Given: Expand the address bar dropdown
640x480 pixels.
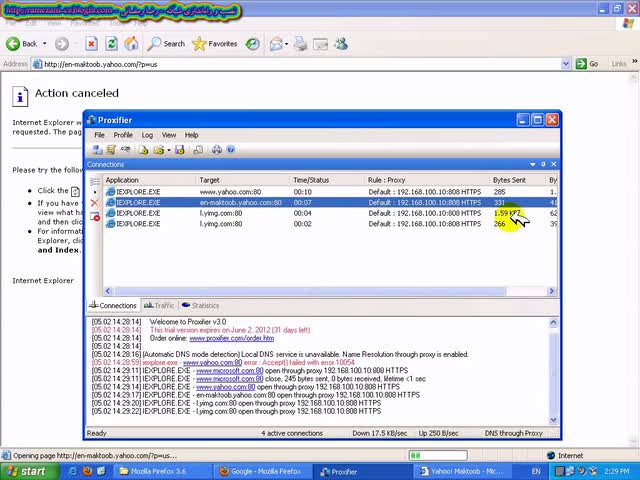Looking at the screenshot, I should pos(565,64).
